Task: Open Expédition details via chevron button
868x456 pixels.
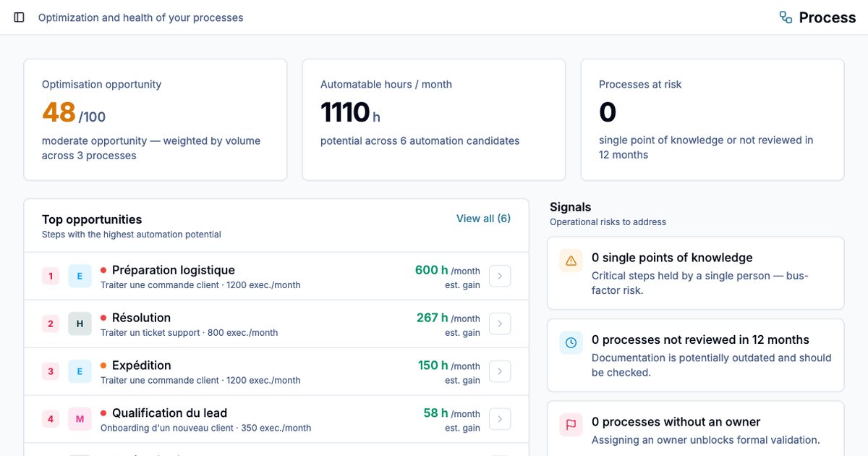Action: click(500, 371)
